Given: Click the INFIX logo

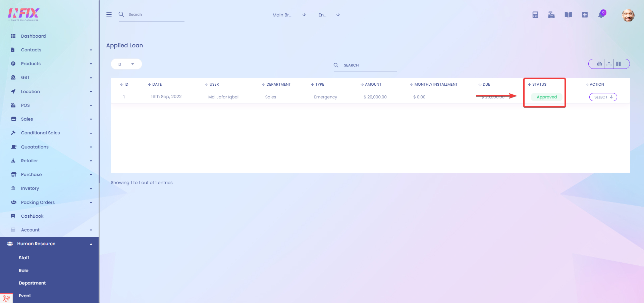Looking at the screenshot, I should pos(23,14).
